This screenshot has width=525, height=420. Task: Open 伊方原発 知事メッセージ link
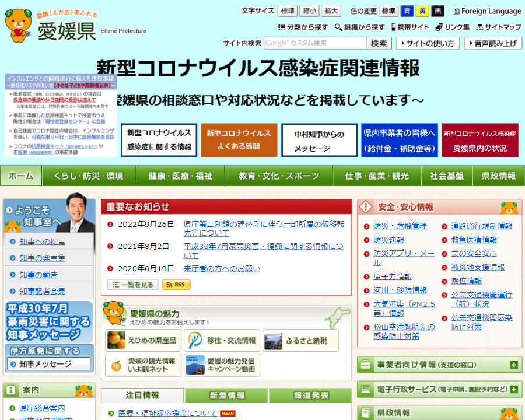point(49,364)
